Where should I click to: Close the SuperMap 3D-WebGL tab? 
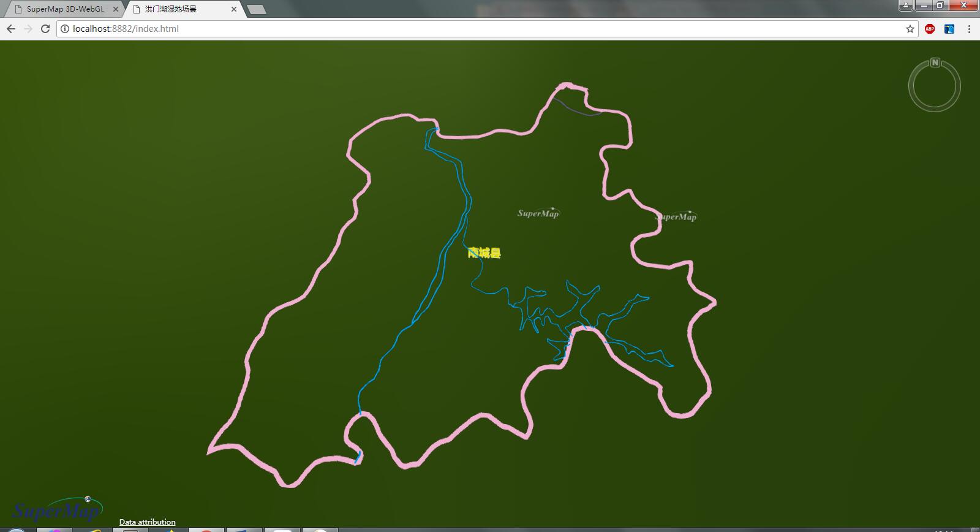click(116, 9)
